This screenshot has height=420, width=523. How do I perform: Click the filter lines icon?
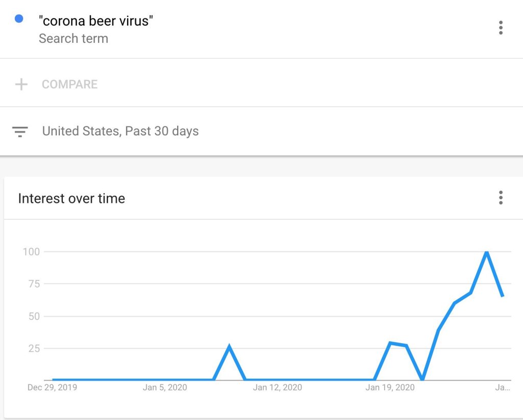click(20, 132)
